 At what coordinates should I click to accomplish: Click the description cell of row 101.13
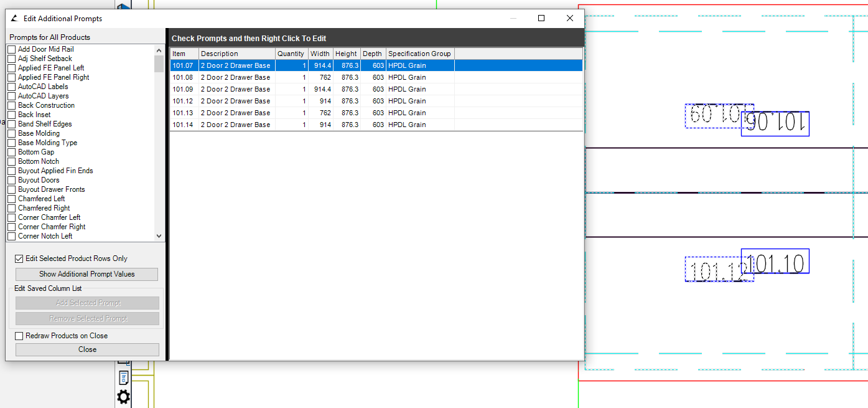(237, 113)
